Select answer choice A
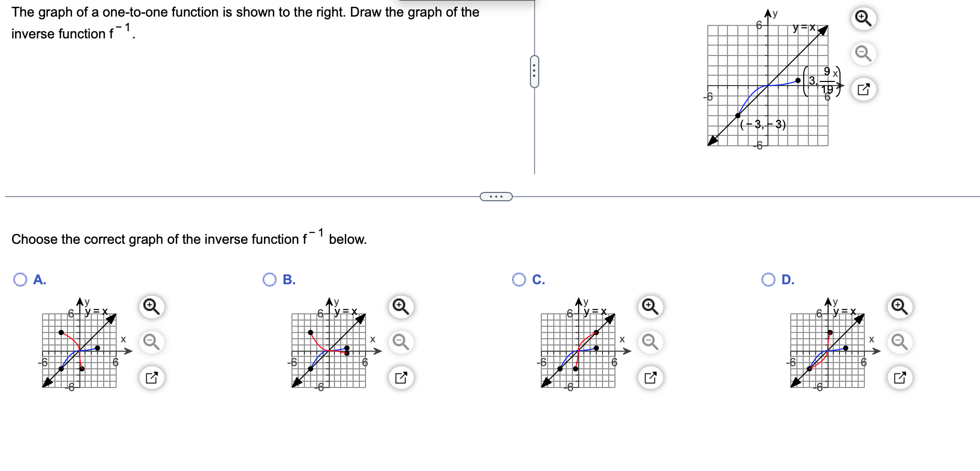This screenshot has height=471, width=980. coord(19,280)
